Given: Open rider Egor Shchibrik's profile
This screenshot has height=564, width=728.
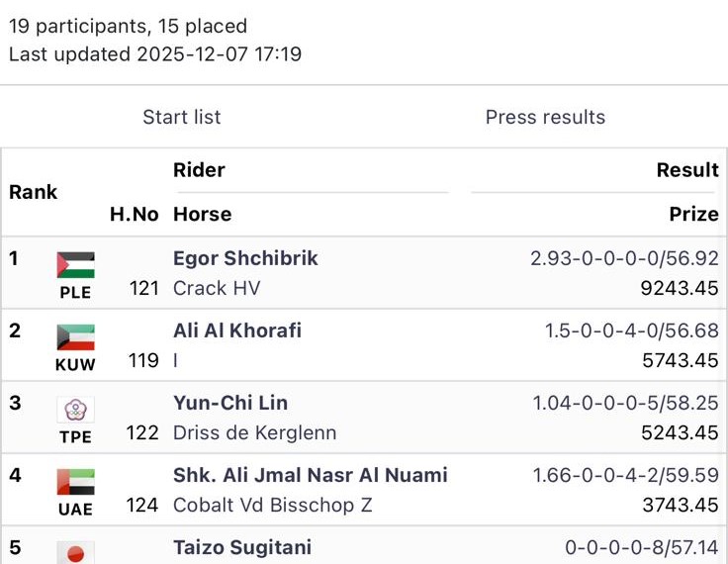Looking at the screenshot, I should (245, 258).
